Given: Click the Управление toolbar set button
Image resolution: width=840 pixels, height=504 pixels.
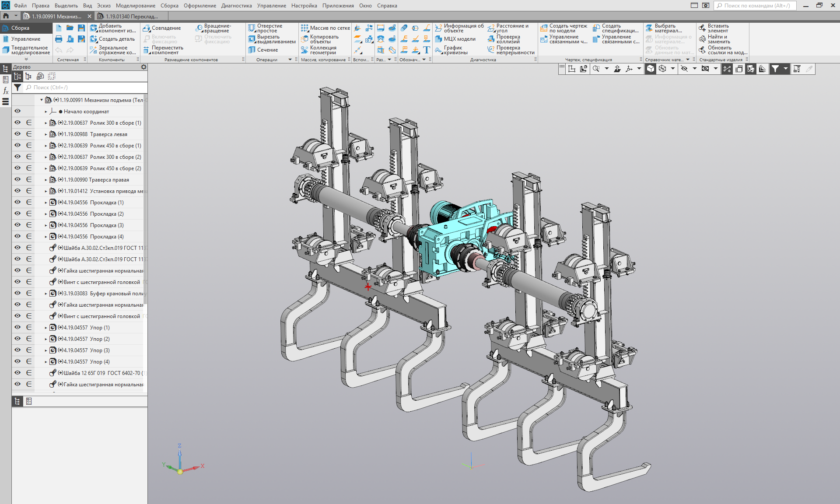Looking at the screenshot, I should tap(25, 39).
